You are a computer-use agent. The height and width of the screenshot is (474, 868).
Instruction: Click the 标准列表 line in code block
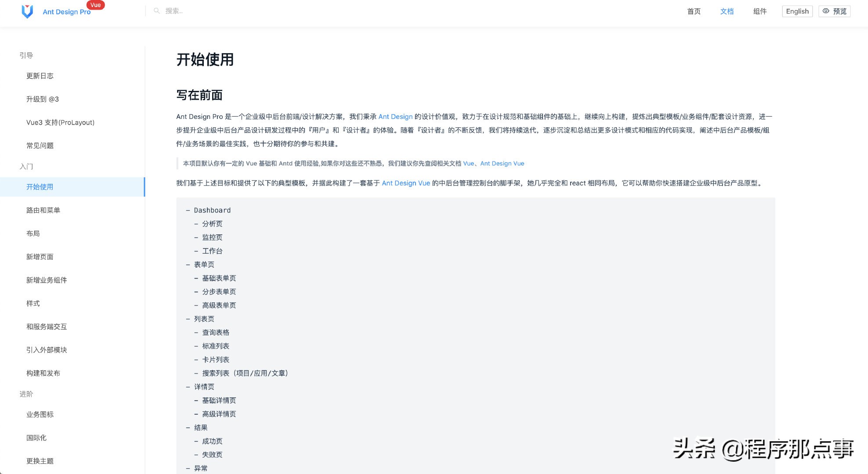click(216, 346)
